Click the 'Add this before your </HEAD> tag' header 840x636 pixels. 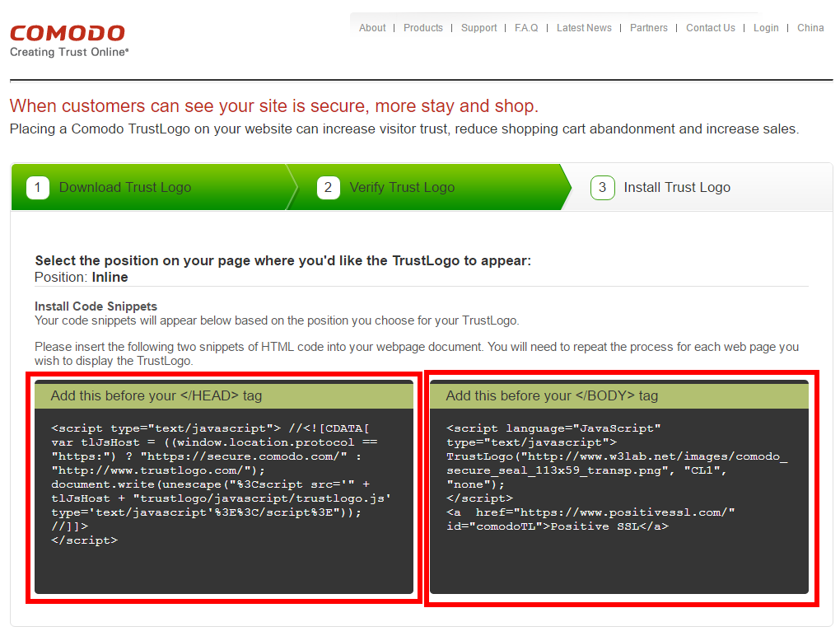click(156, 395)
